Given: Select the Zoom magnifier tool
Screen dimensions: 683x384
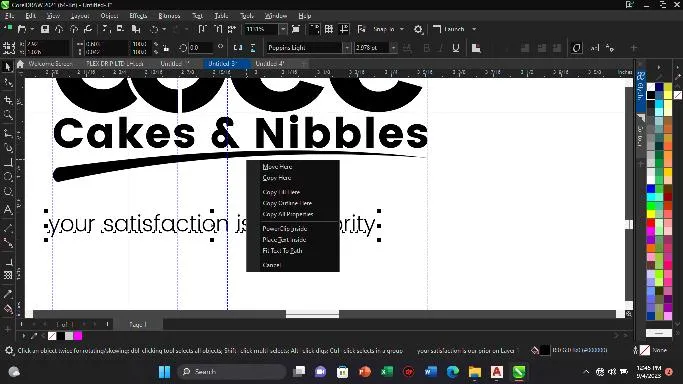Looking at the screenshot, I should click(x=8, y=115).
